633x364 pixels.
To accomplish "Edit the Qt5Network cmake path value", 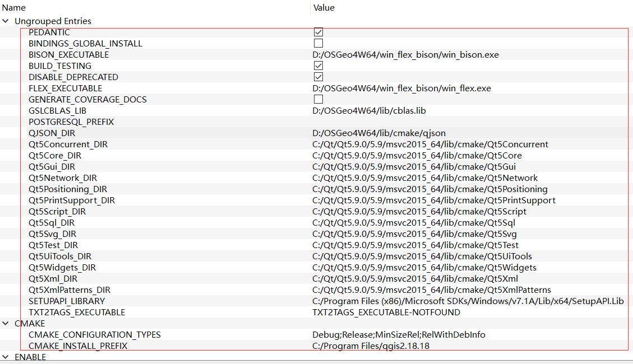I will 425,178.
